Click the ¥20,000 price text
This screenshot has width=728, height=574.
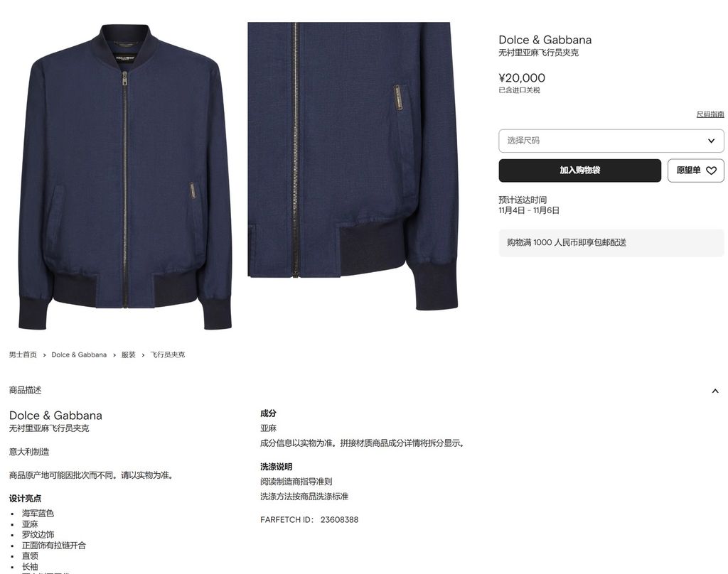[x=522, y=78]
